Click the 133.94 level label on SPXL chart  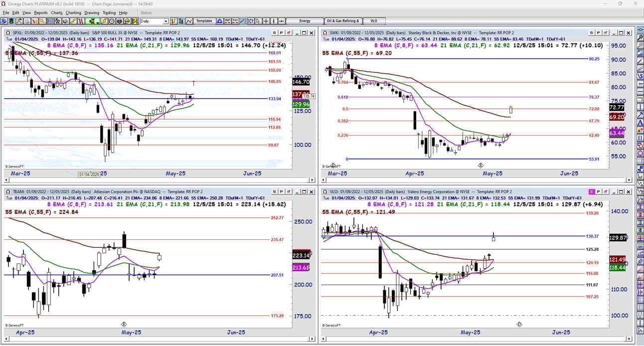tap(275, 99)
